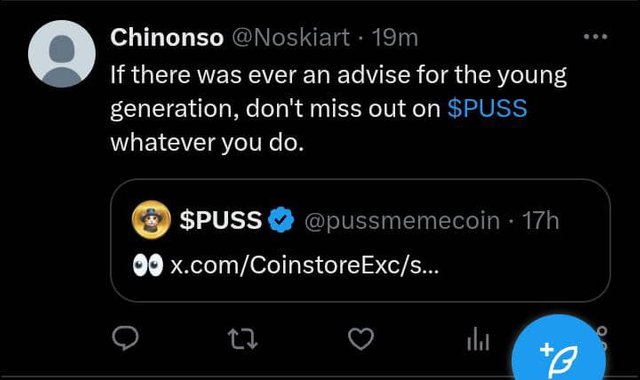Visit the @Noskiart handle
640x380 pixels.
291,38
